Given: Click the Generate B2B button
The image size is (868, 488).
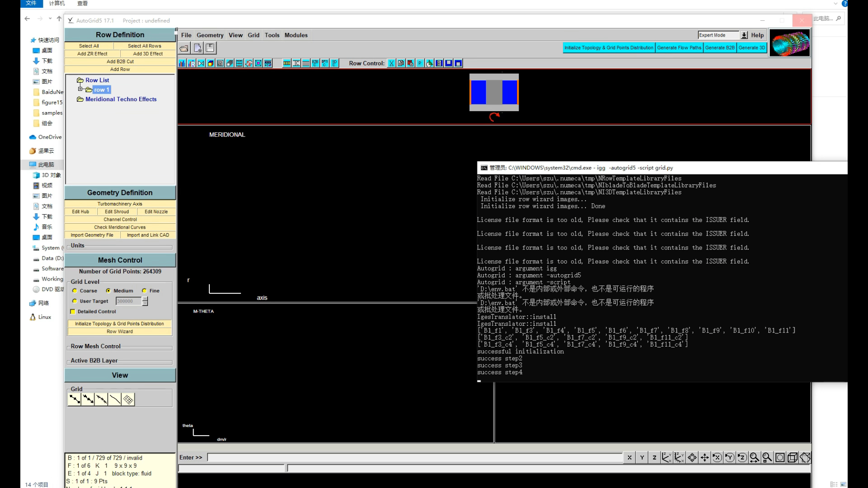Looking at the screenshot, I should pyautogui.click(x=720, y=47).
